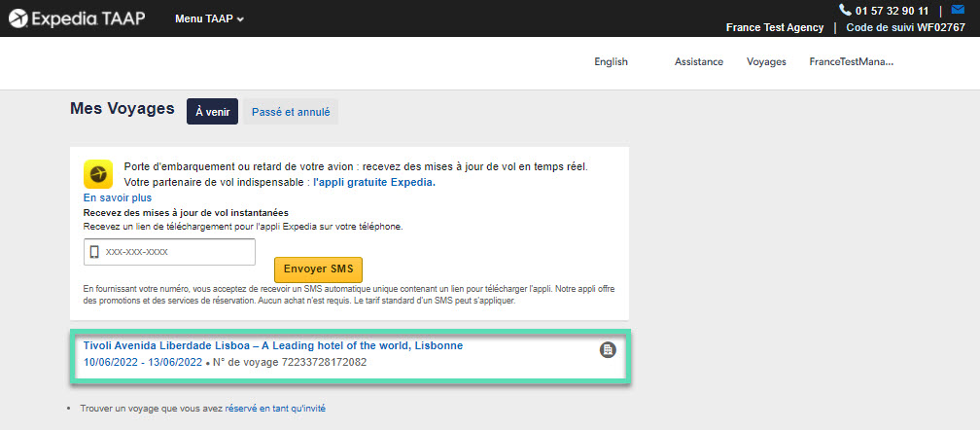Open the Assistance menu
This screenshot has width=980, height=430.
[699, 62]
